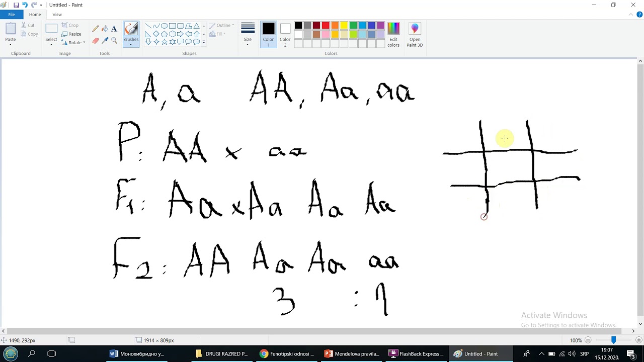Activate the Color 2 box
The height and width of the screenshot is (362, 644).
click(285, 35)
